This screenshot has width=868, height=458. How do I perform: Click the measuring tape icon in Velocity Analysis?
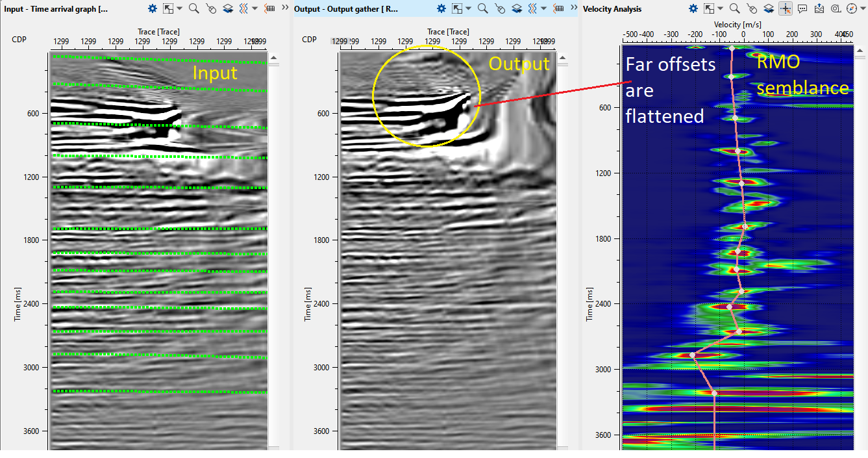coord(835,8)
